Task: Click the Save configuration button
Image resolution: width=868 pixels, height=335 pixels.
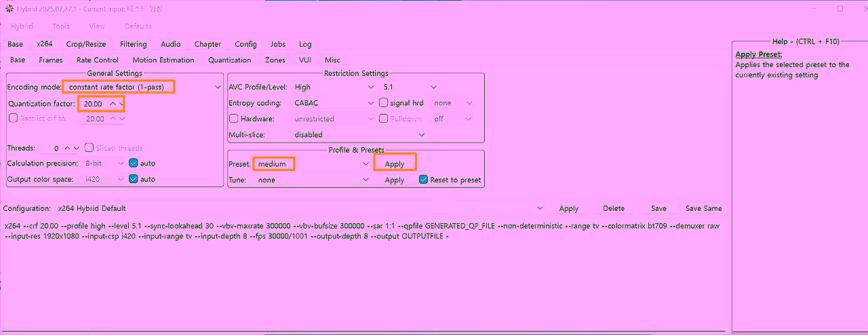Action: (658, 208)
